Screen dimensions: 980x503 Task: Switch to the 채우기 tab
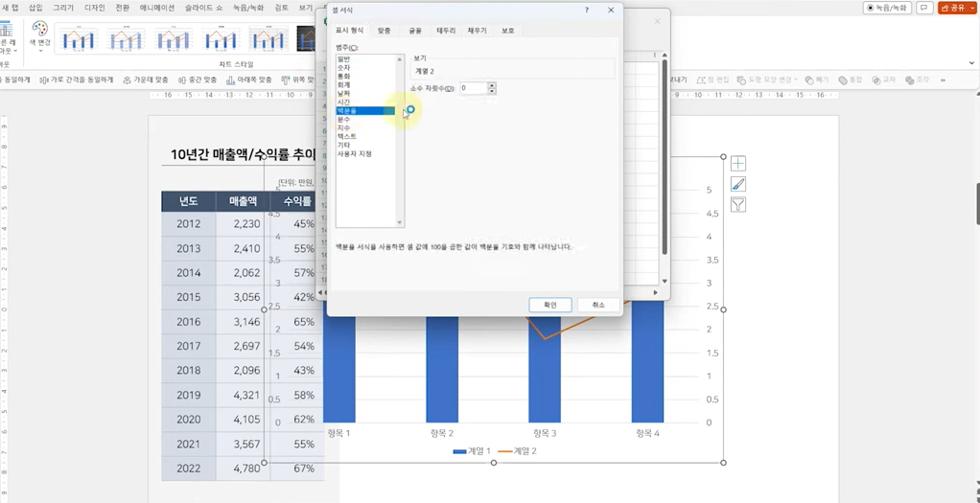tap(477, 31)
